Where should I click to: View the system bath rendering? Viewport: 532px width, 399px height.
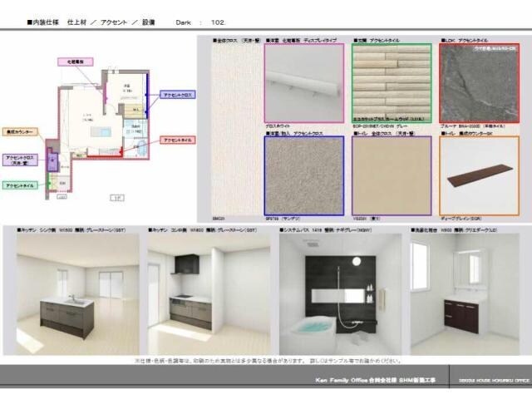tap(341, 294)
